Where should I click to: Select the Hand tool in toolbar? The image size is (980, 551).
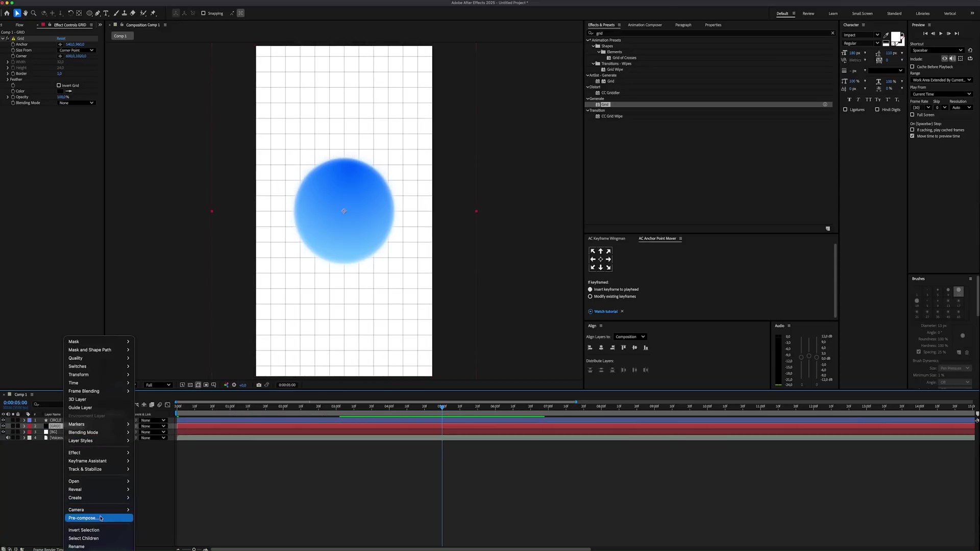tap(25, 13)
